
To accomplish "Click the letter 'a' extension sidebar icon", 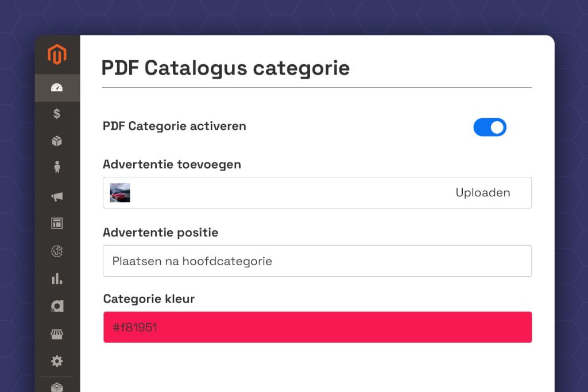I will pos(57,306).
